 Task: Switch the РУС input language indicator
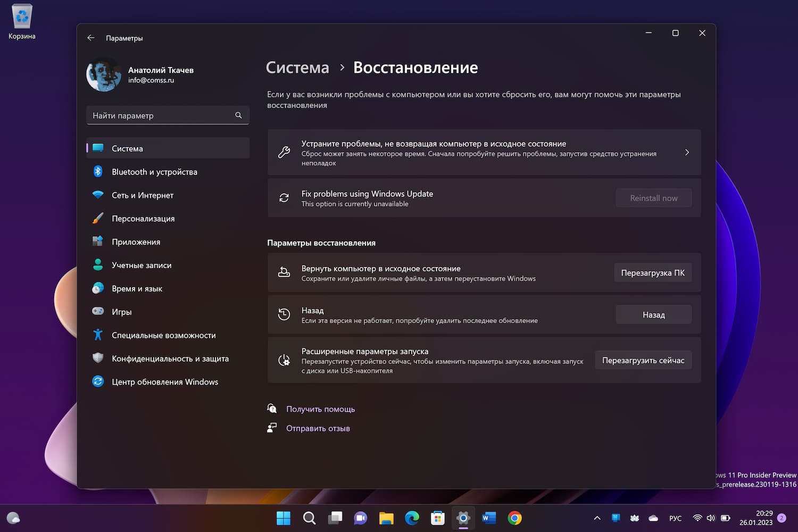(675, 518)
